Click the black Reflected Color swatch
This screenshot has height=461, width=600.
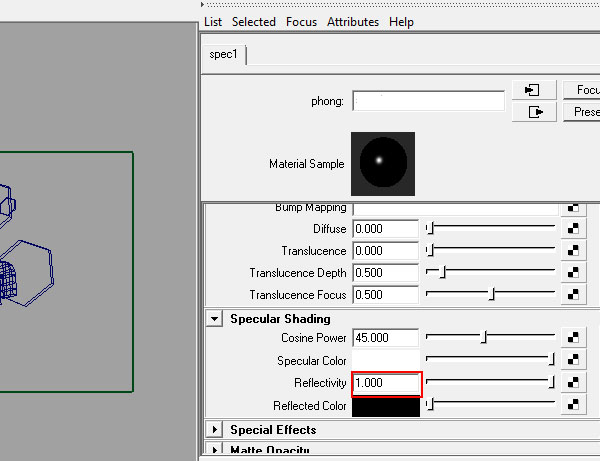coord(386,407)
